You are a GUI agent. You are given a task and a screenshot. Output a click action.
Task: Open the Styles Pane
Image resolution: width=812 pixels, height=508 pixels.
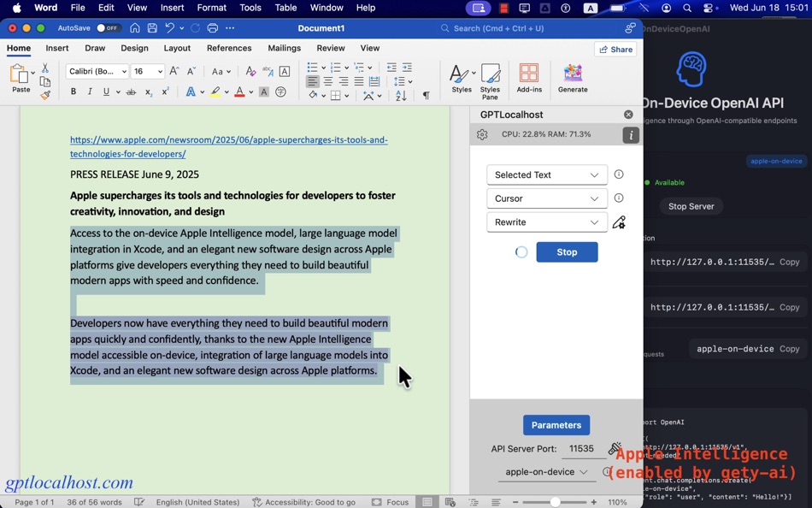pos(490,81)
